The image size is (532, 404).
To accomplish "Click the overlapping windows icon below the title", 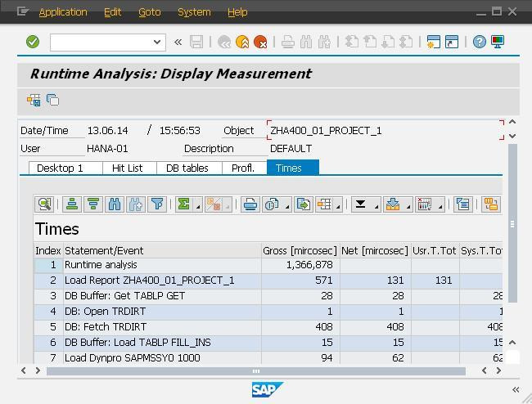I will tap(52, 100).
